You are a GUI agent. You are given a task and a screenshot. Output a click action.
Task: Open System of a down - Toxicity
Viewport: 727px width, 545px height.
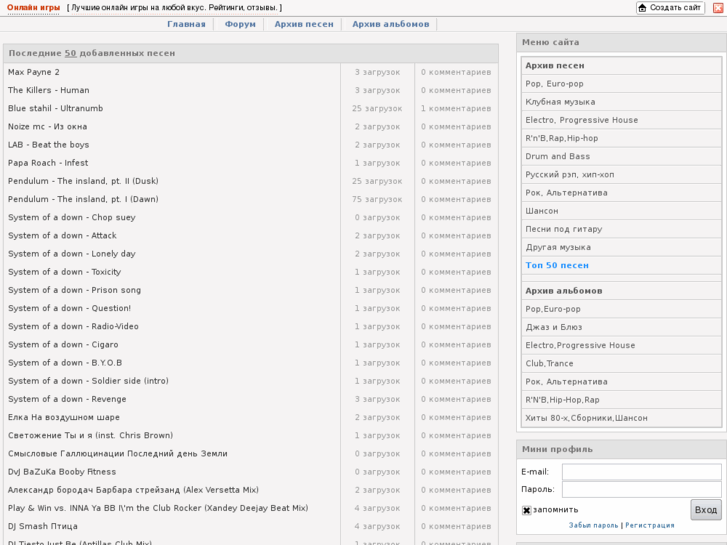(64, 272)
